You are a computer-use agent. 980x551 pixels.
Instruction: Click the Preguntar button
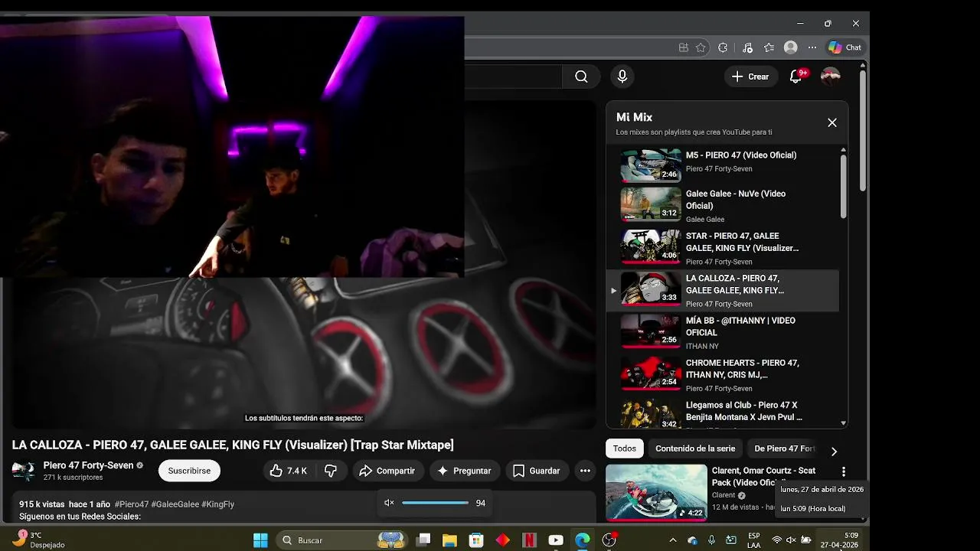click(465, 471)
